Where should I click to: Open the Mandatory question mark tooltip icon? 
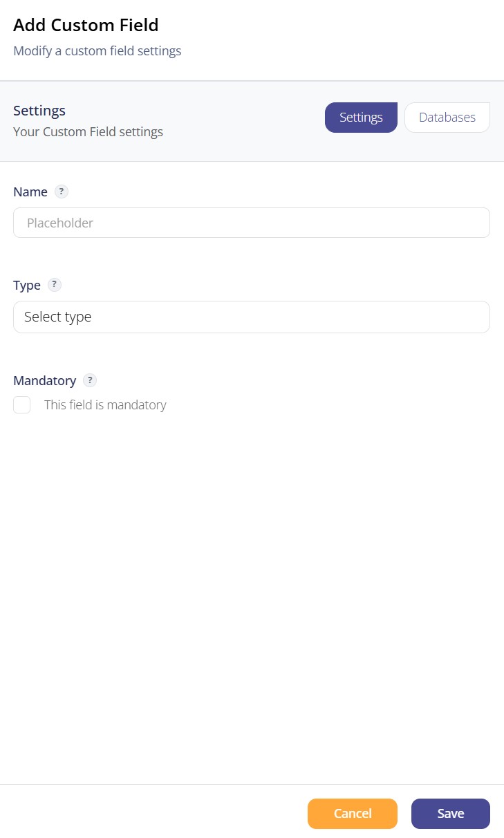click(90, 380)
